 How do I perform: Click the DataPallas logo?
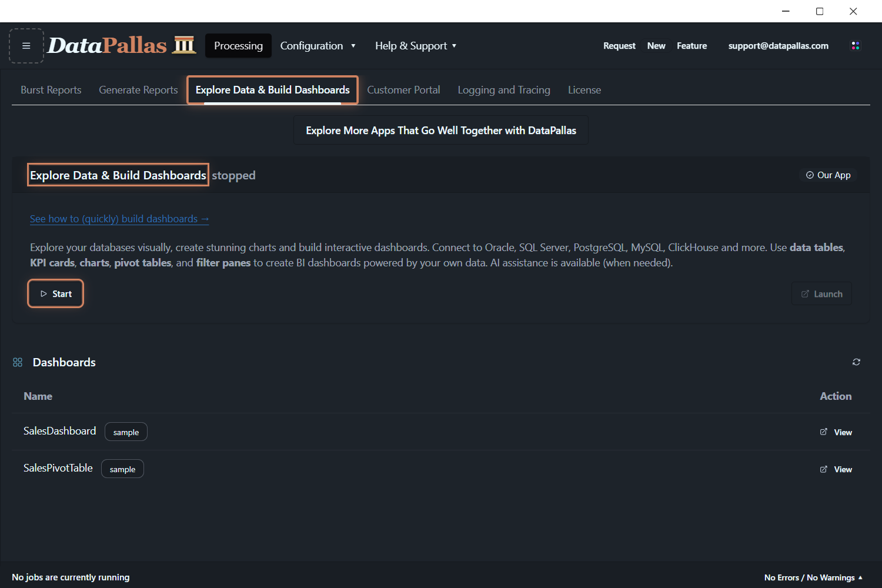(121, 45)
